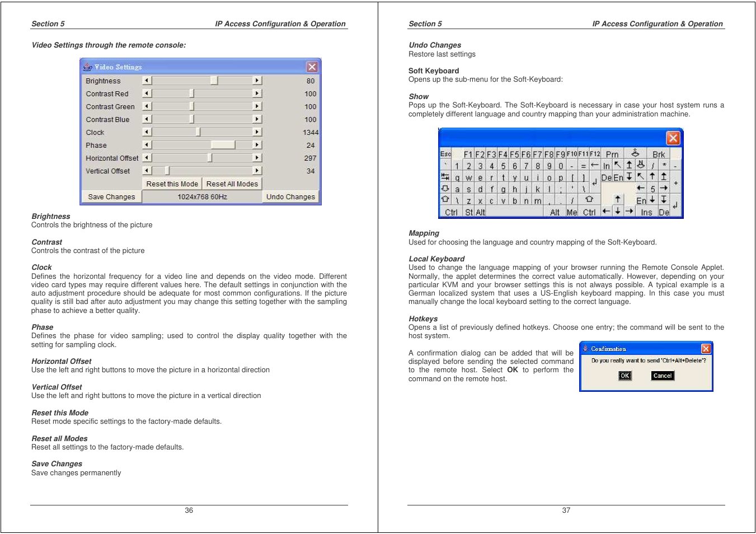Click the Backspace arrow key on Soft-Keyboard

point(595,165)
